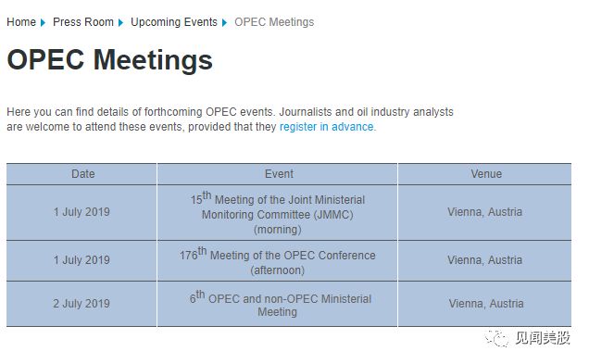589x364 pixels.
Task: Select the Event column header
Action: pyautogui.click(x=277, y=174)
